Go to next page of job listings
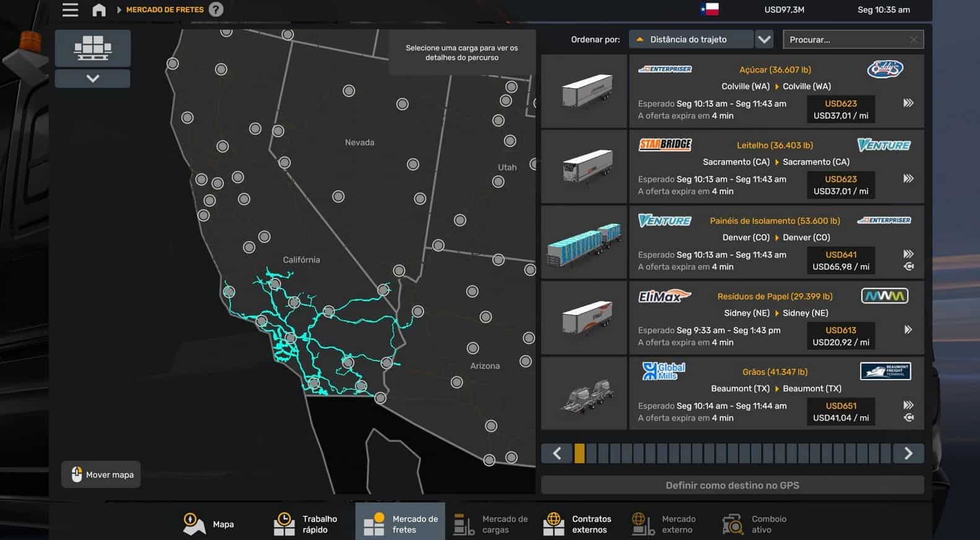 click(908, 453)
